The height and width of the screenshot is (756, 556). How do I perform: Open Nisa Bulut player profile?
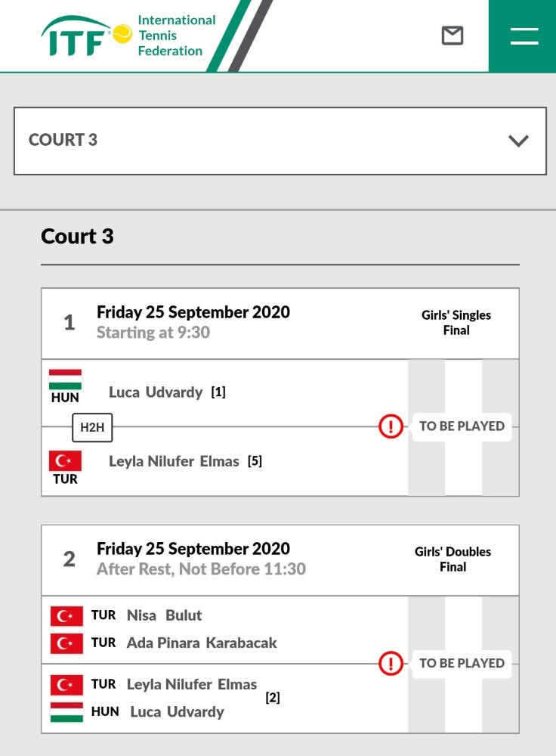point(164,615)
